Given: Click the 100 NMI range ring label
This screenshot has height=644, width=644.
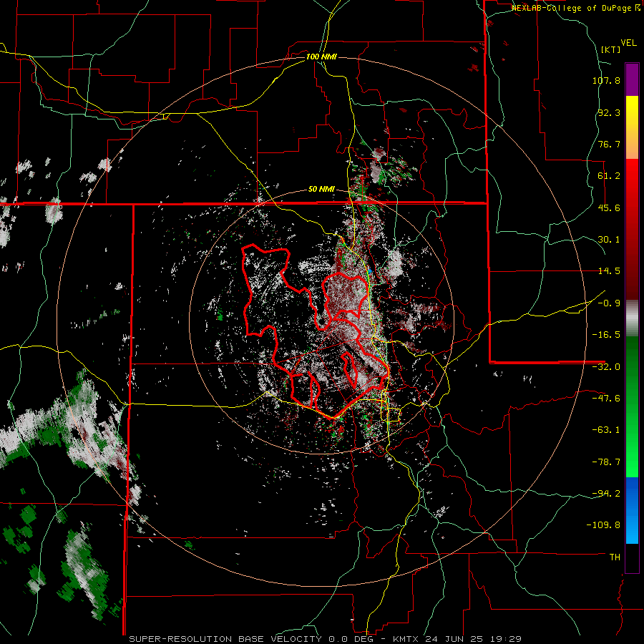Looking at the screenshot, I should tap(321, 57).
